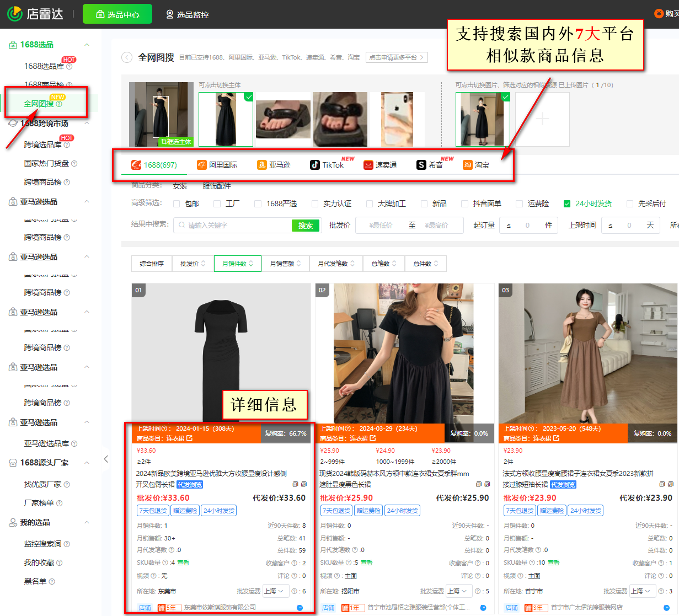Click the green 搜索 button
679x616 pixels.
[x=305, y=225]
